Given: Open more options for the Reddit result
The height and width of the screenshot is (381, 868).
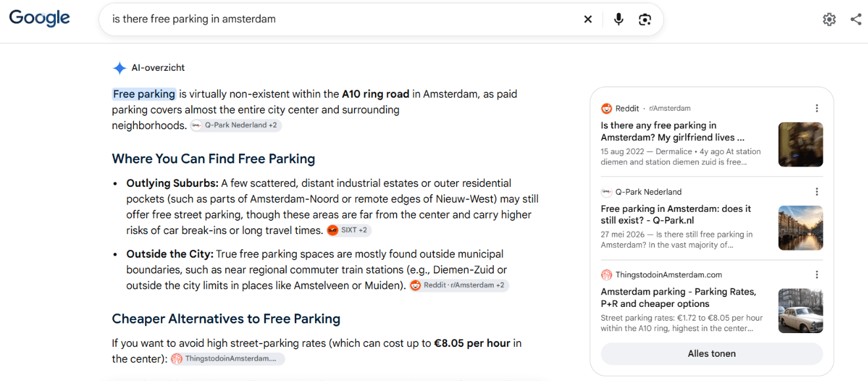Looking at the screenshot, I should [x=817, y=108].
